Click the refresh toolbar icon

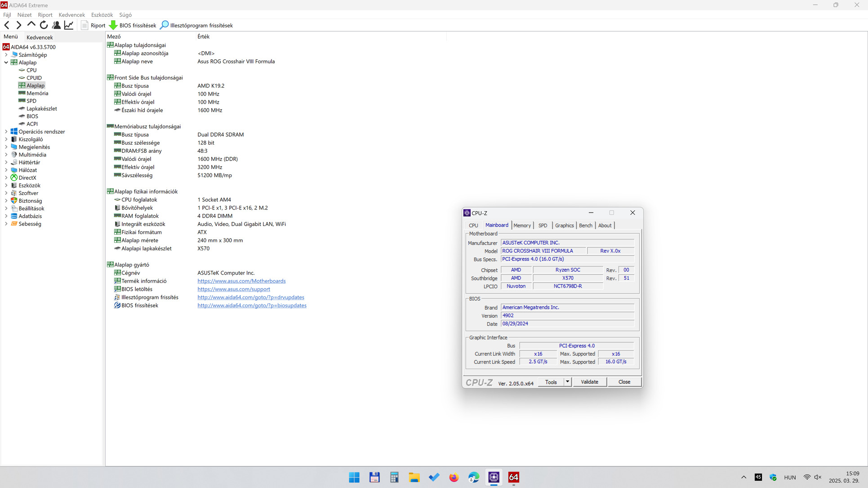(x=44, y=25)
